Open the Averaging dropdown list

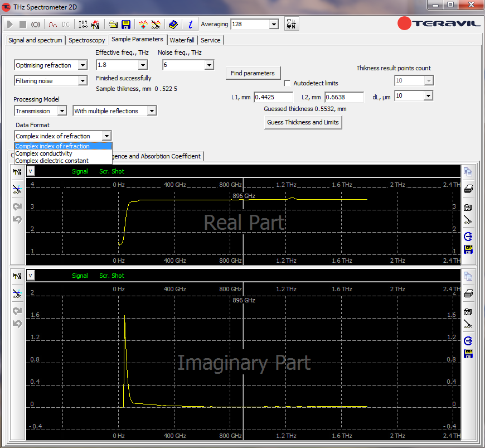[x=274, y=25]
